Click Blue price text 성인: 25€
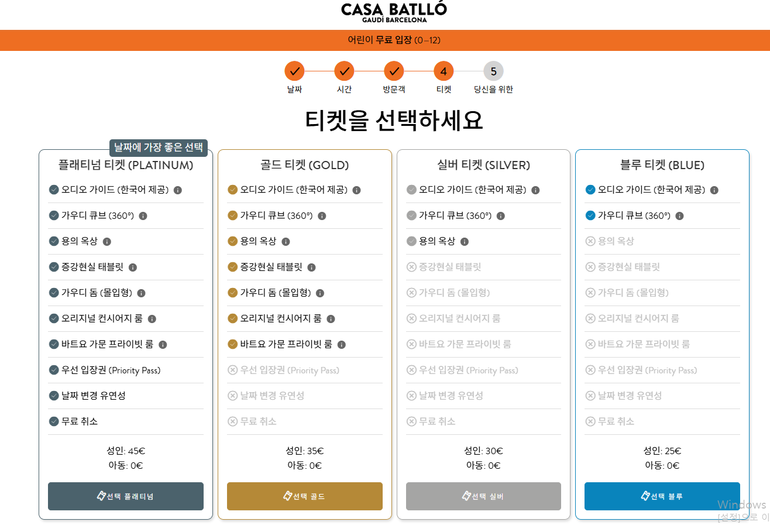This screenshot has width=770, height=532. click(x=662, y=451)
